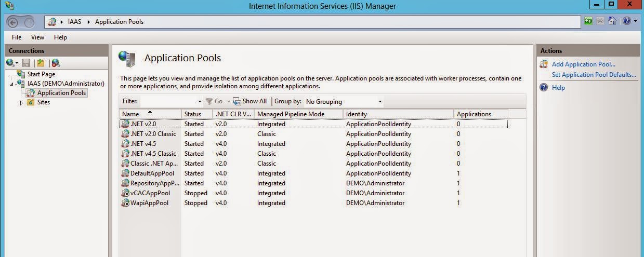
Task: Click the Add Application Pool icon in Actions
Action: [x=544, y=64]
